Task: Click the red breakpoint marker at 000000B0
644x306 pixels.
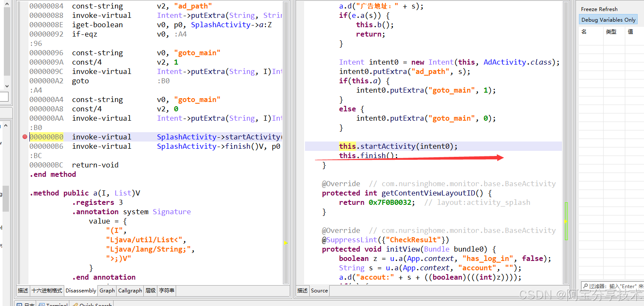Action: (25, 137)
